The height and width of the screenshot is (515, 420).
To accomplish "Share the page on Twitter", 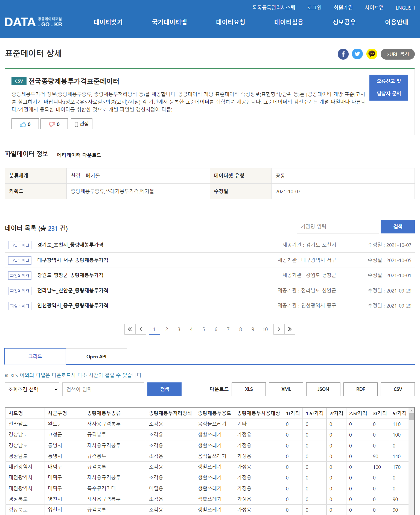I will click(357, 54).
